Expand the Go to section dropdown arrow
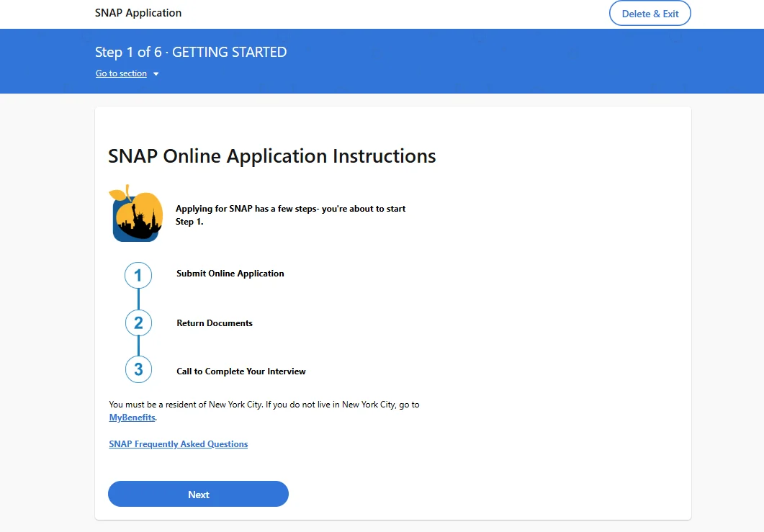This screenshot has height=532, width=764. [156, 74]
